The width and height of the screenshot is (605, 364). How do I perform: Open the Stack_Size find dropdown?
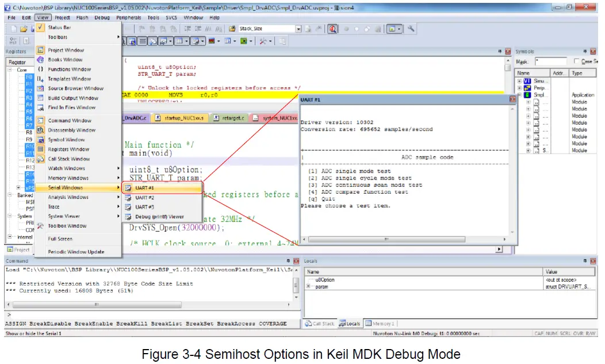click(x=298, y=29)
